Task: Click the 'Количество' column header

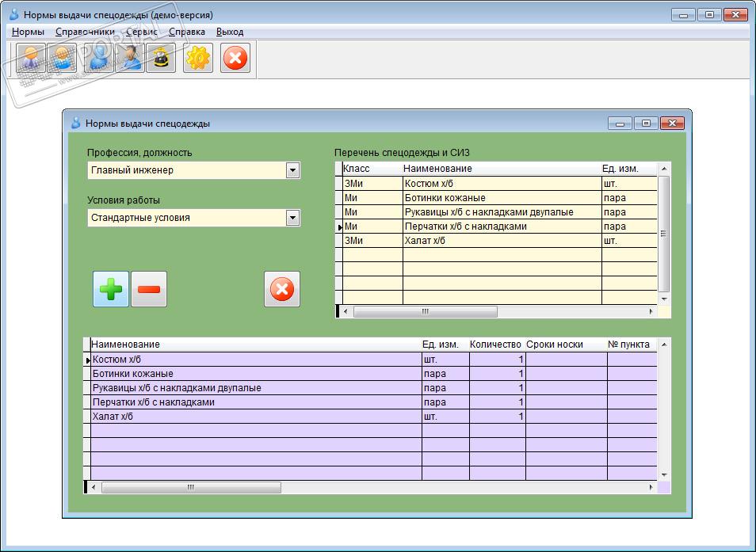Action: click(x=495, y=345)
